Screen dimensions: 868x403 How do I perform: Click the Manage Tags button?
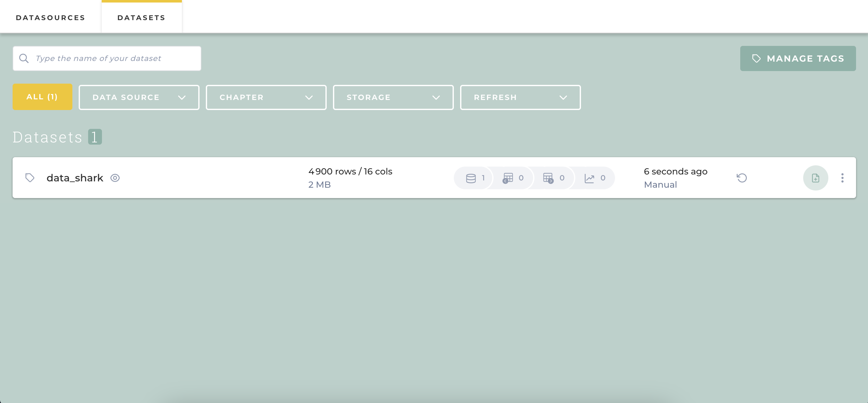pos(798,58)
